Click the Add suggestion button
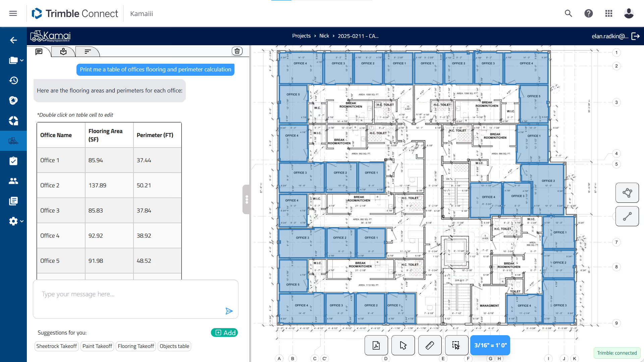Screen dimensions: 644x362 point(224,333)
